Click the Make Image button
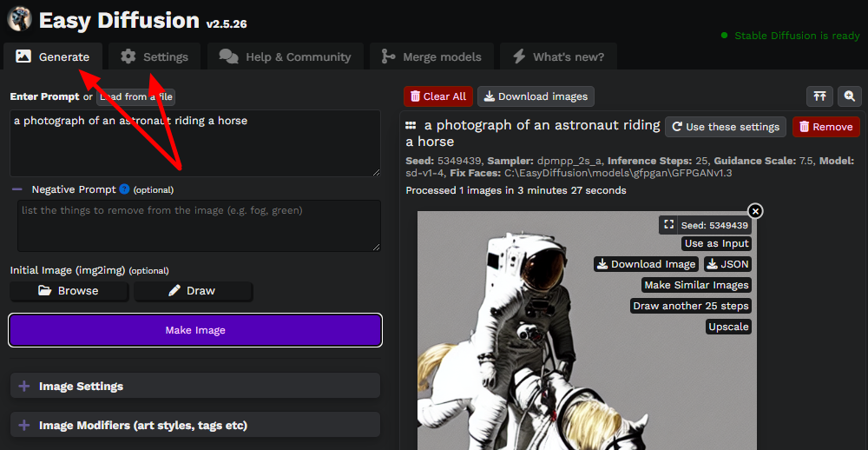 195,330
